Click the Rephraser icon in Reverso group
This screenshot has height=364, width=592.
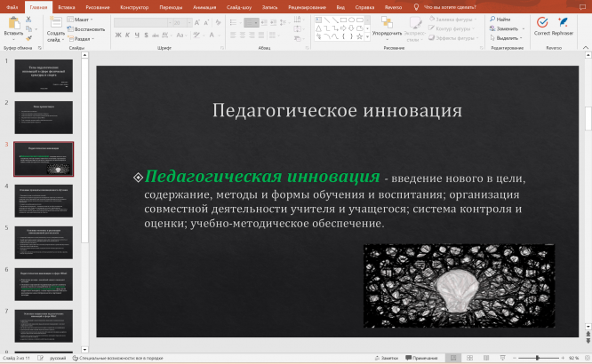563,22
